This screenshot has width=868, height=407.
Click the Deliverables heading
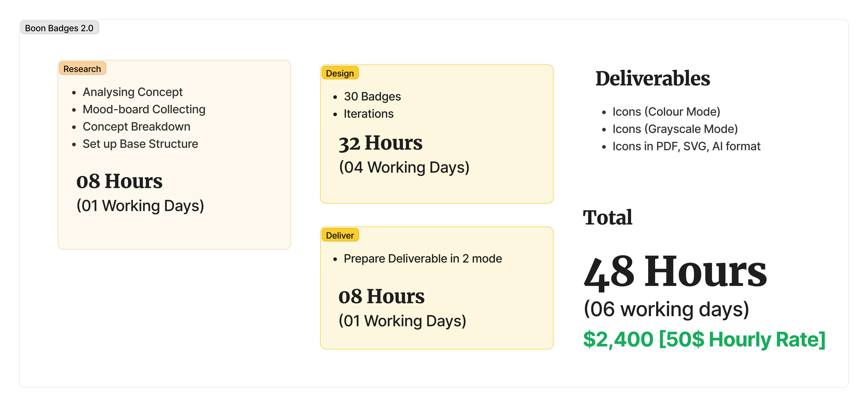pos(653,78)
